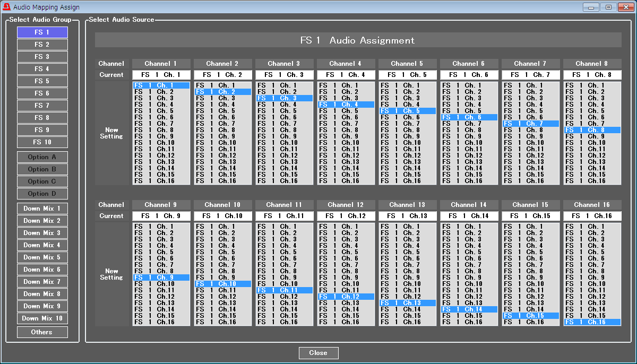Viewport: 637px width, 364px height.
Task: Click the application icon in title bar
Action: tap(7, 7)
